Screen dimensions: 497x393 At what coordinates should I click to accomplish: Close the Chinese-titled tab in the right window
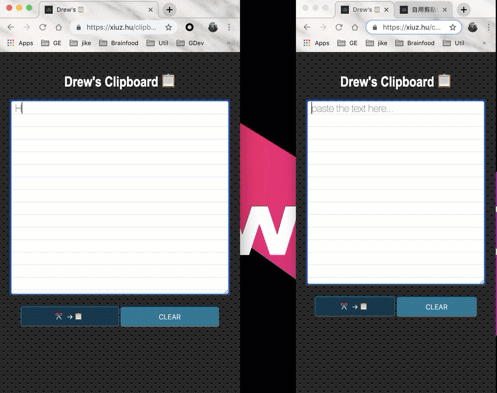click(x=445, y=10)
